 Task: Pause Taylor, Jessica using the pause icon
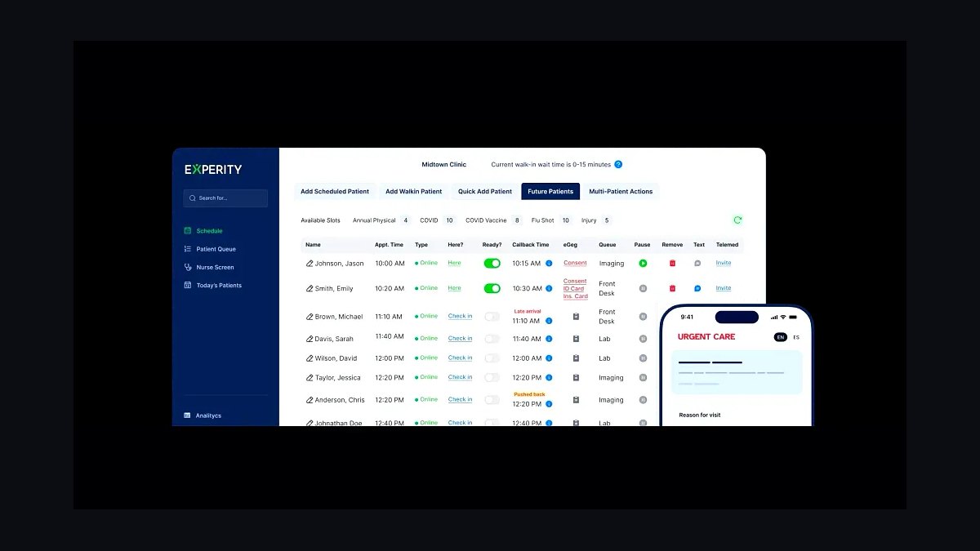coord(643,378)
